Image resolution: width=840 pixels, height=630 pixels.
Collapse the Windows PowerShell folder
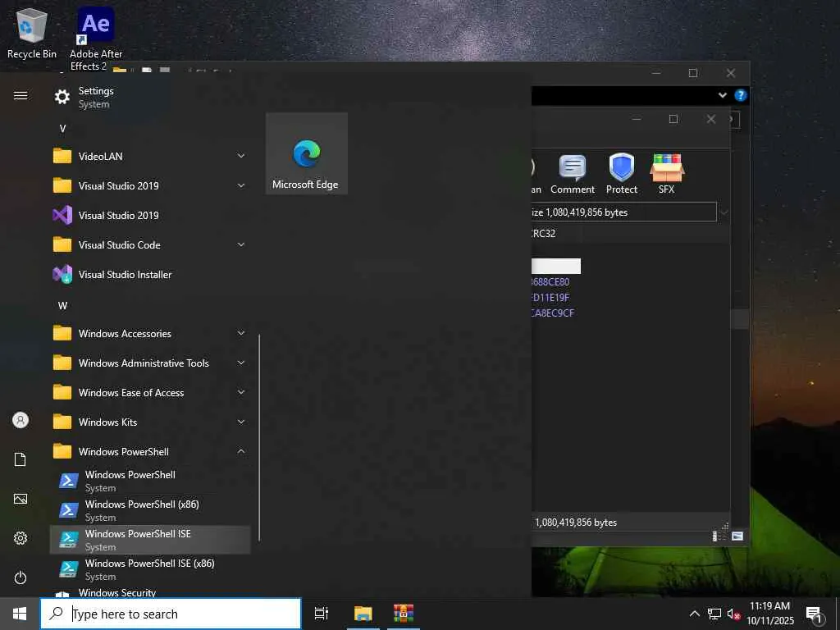tap(150, 452)
